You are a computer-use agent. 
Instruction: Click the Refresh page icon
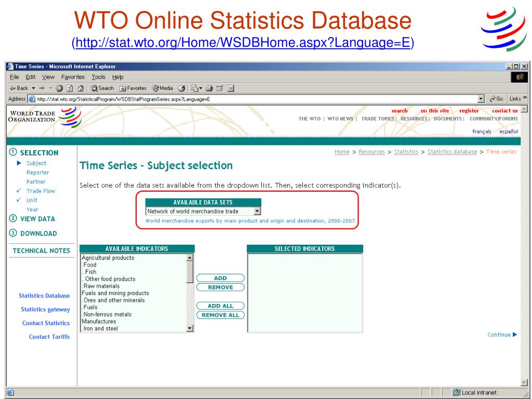pyautogui.click(x=70, y=88)
